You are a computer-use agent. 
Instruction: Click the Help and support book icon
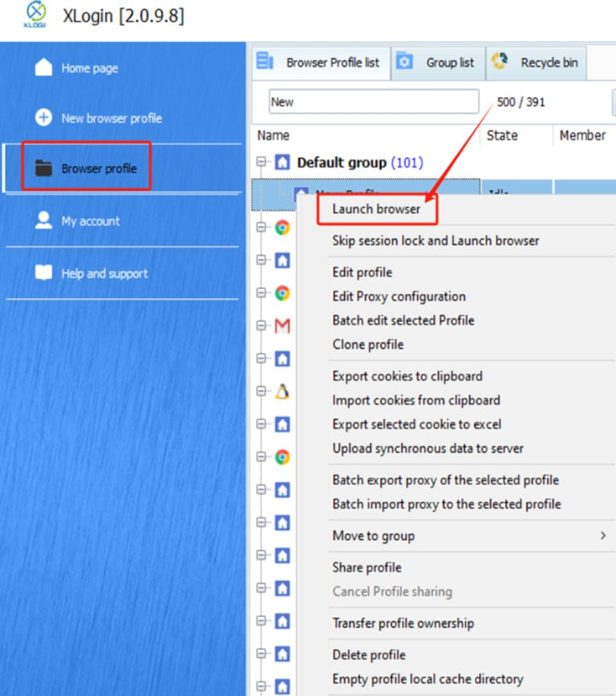43,273
